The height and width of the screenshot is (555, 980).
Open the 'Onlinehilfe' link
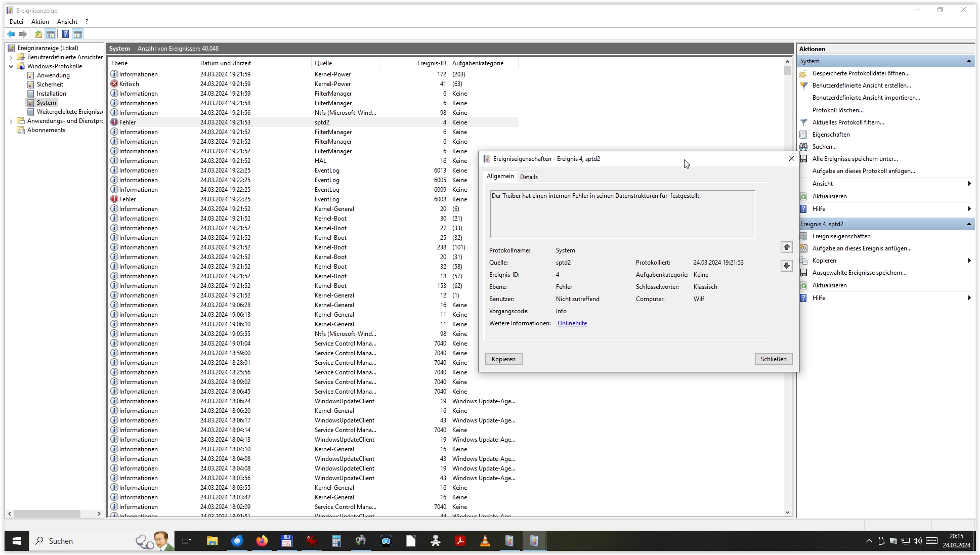[x=572, y=323]
